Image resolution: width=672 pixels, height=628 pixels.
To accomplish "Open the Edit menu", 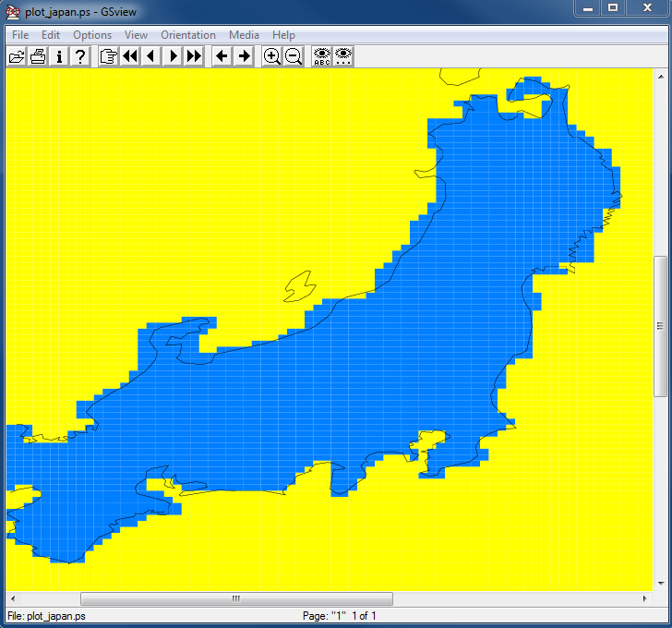I will 51,35.
